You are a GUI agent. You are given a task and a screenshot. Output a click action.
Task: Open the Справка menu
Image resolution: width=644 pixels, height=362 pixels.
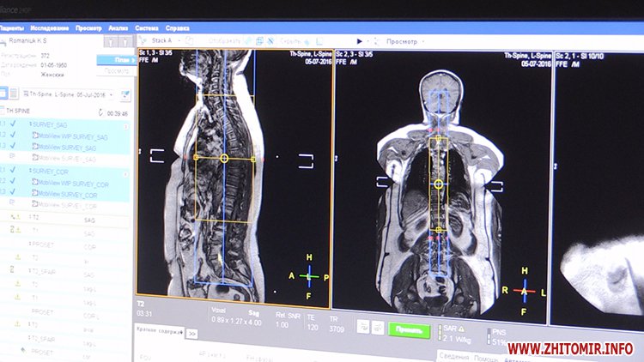tap(178, 27)
